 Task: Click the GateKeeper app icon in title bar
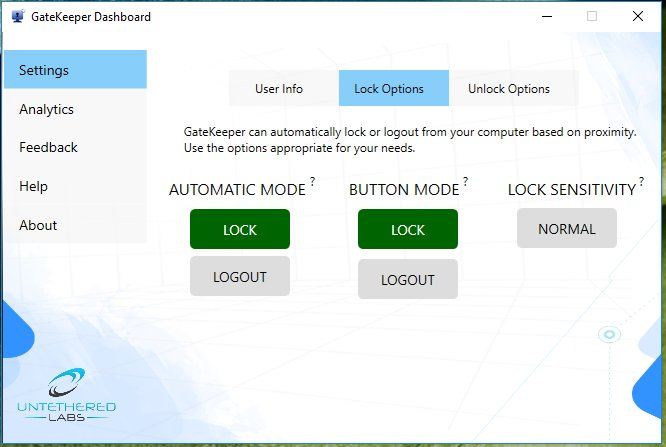pos(18,17)
